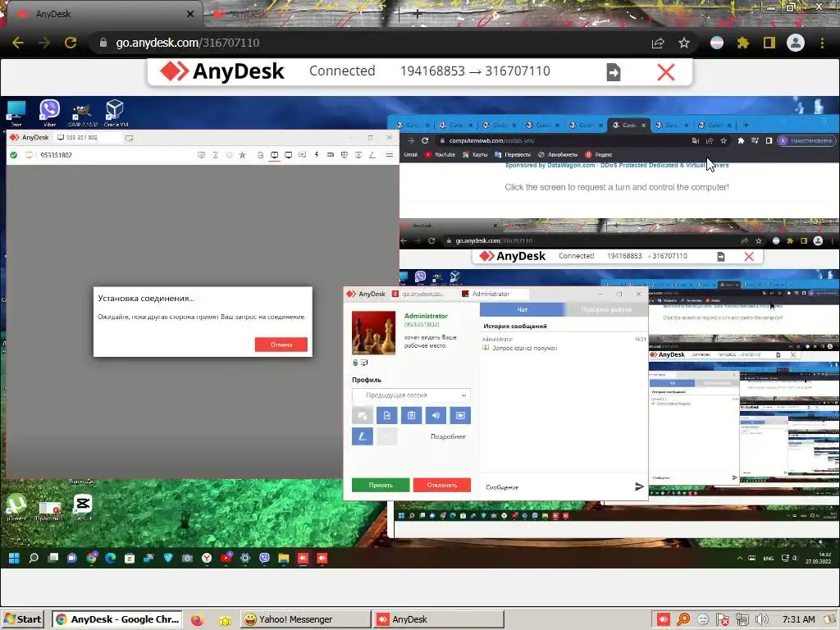Click YouTube bookmark in remote Chrome
The height and width of the screenshot is (630, 840).
point(440,154)
